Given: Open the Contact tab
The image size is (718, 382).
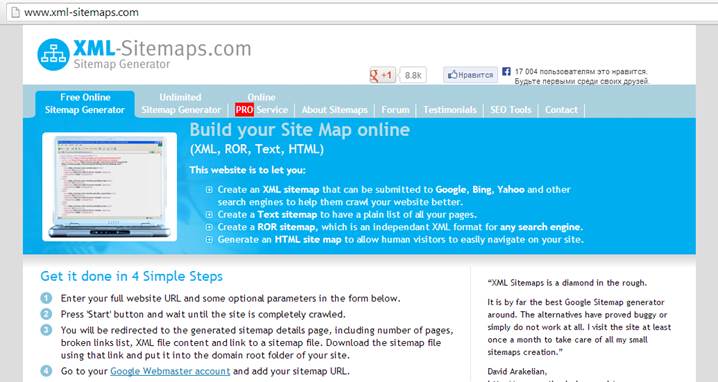Looking at the screenshot, I should pos(561,110).
